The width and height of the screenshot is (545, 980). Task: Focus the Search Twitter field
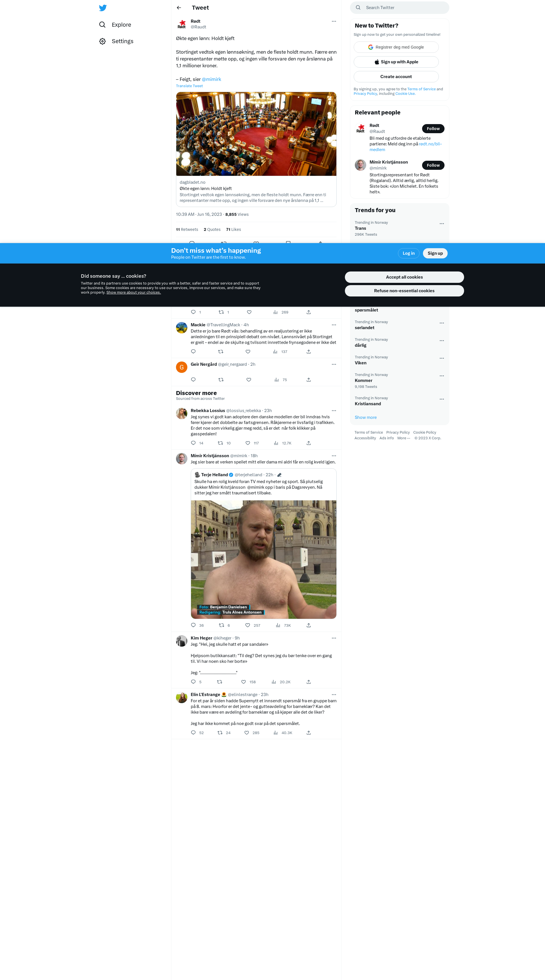(399, 8)
